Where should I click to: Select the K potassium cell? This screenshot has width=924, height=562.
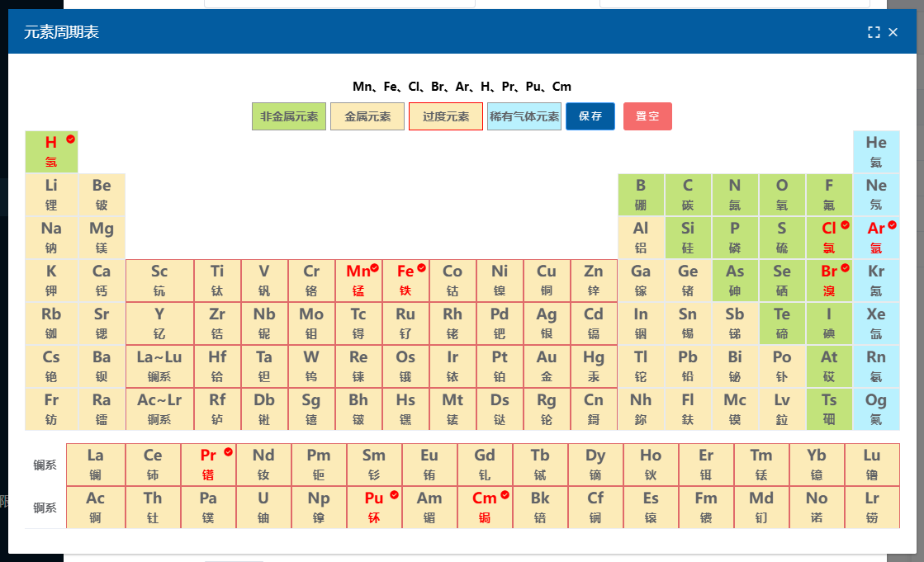[51, 281]
